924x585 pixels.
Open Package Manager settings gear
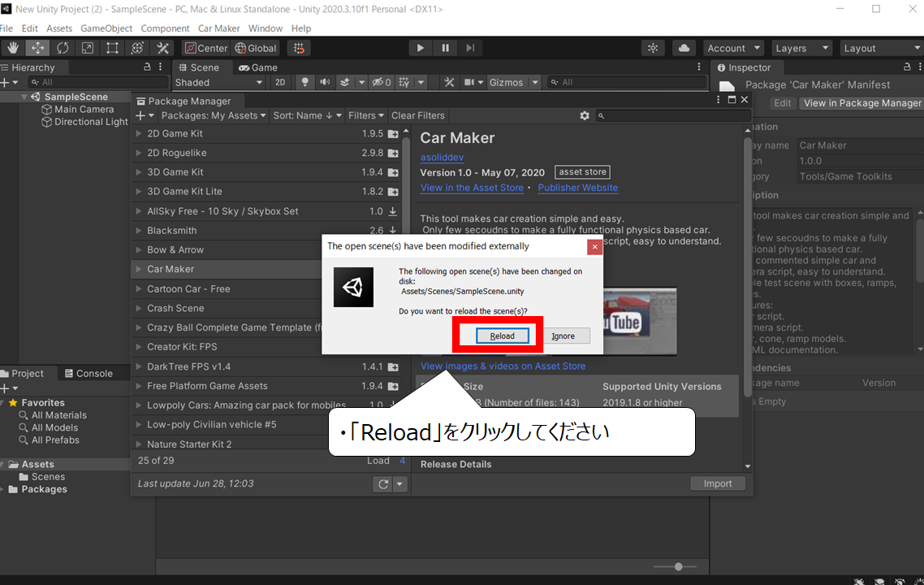tap(585, 115)
